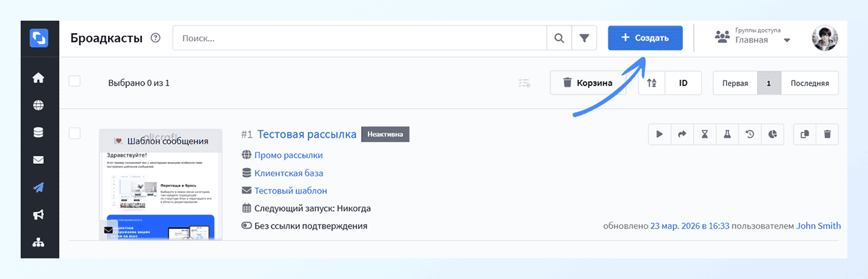Open the filter funnel options

(584, 38)
